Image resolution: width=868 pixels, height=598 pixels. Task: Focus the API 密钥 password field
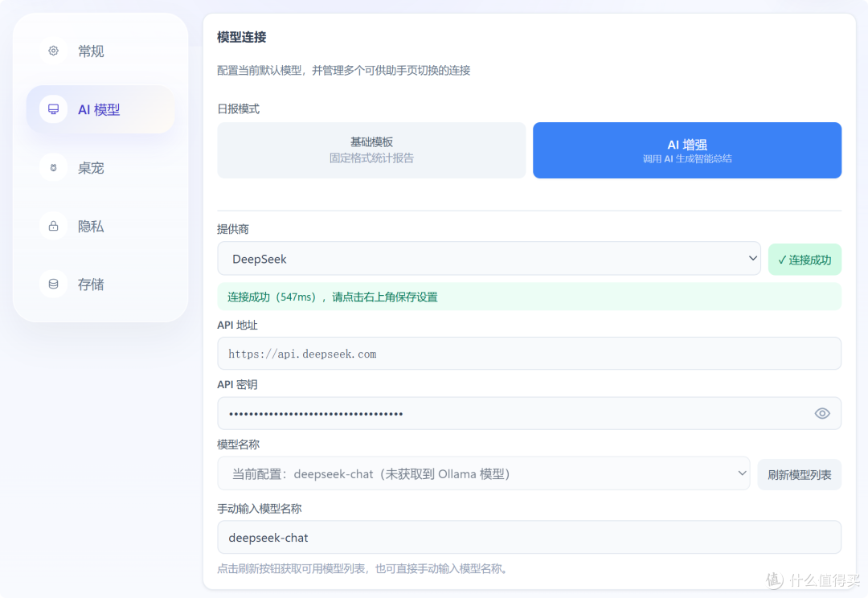(x=529, y=414)
